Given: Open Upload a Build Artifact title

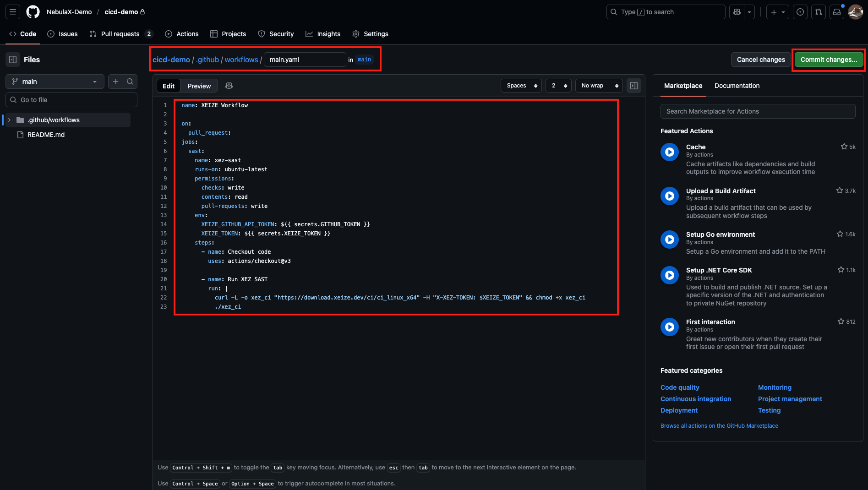Looking at the screenshot, I should [x=721, y=191].
